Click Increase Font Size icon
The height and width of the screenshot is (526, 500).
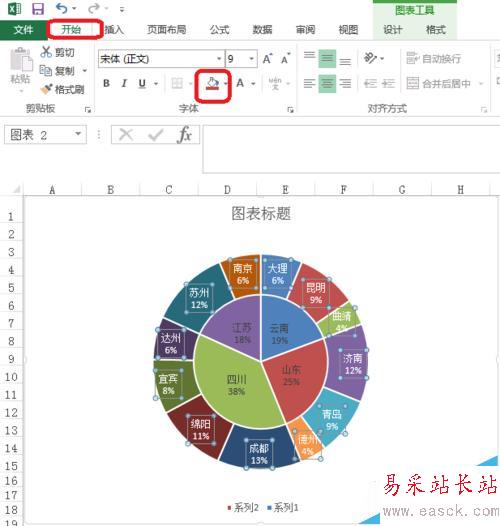click(267, 59)
